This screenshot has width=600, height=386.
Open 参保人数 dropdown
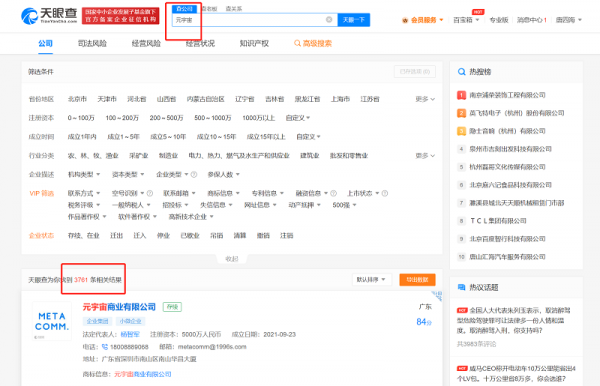tap(223, 174)
